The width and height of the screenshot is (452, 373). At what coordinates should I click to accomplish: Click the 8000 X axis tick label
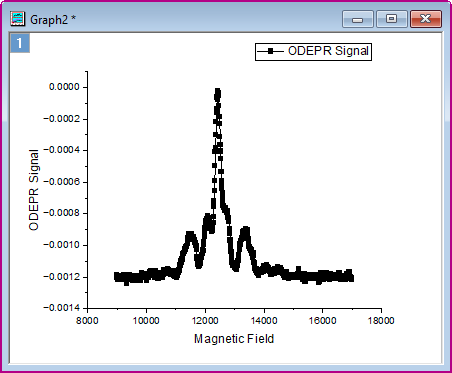click(x=87, y=321)
